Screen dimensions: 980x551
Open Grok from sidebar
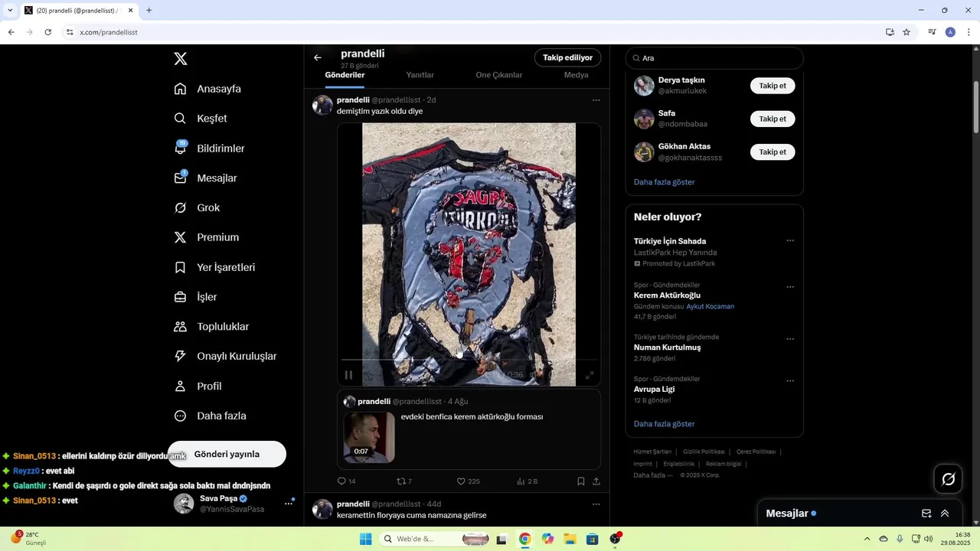197,208
